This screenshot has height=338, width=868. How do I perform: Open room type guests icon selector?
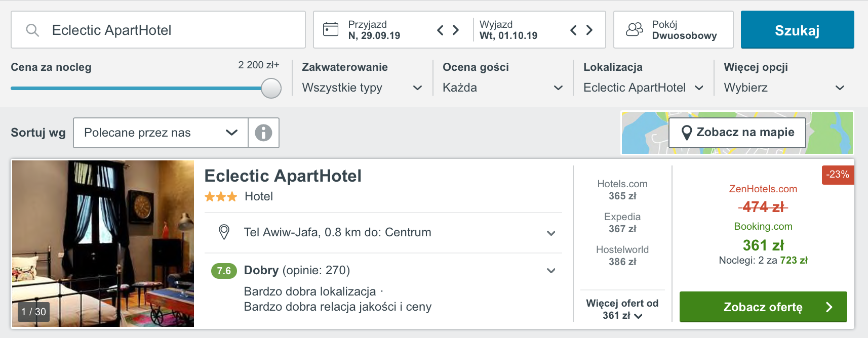pyautogui.click(x=635, y=29)
